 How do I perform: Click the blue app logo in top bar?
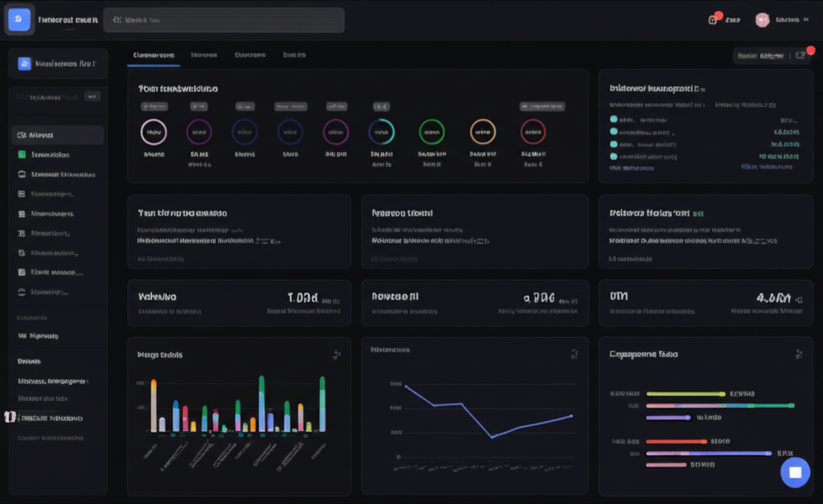click(x=19, y=19)
